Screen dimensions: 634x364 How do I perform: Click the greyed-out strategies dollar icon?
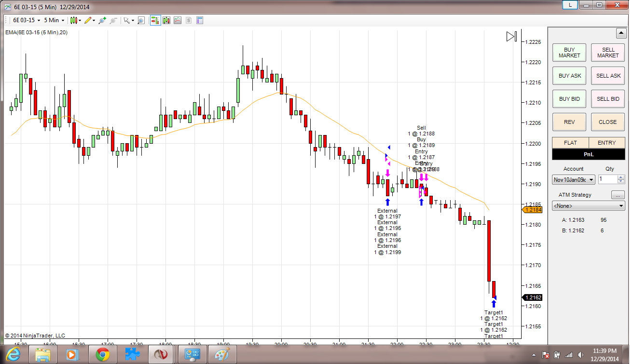(x=189, y=20)
